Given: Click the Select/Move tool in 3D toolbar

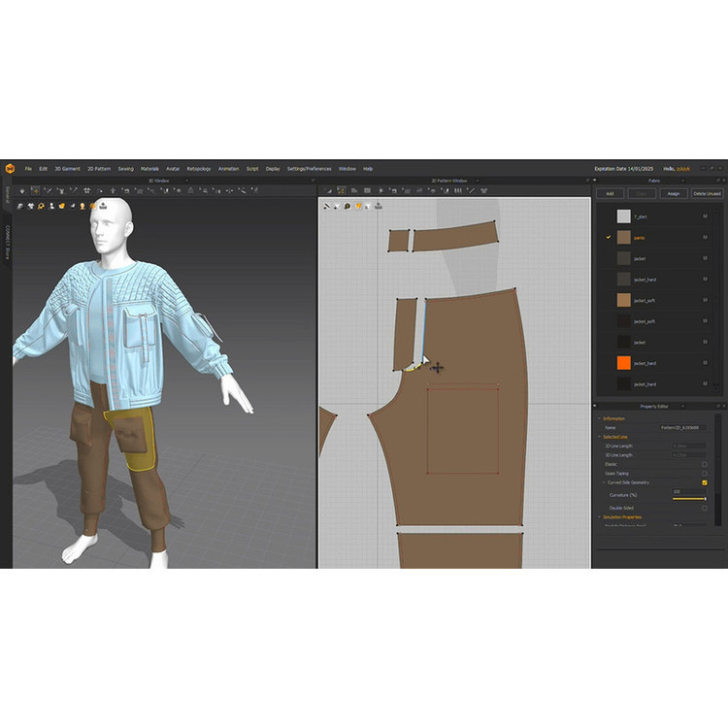Looking at the screenshot, I should (x=36, y=191).
